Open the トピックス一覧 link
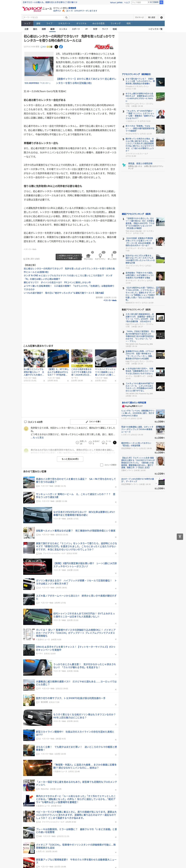The image size is (186, 868). pyautogui.click(x=155, y=29)
